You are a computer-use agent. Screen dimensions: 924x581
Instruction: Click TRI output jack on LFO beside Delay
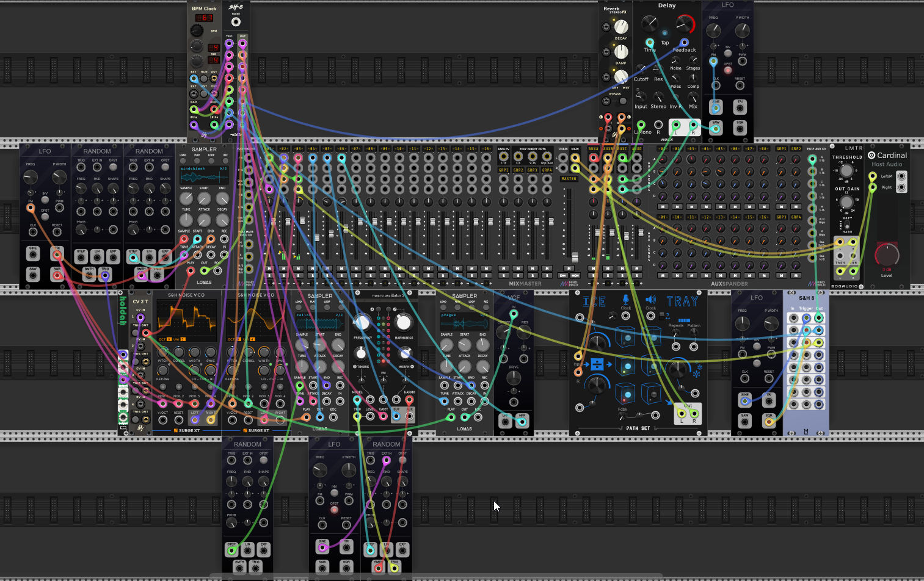pyautogui.click(x=740, y=109)
